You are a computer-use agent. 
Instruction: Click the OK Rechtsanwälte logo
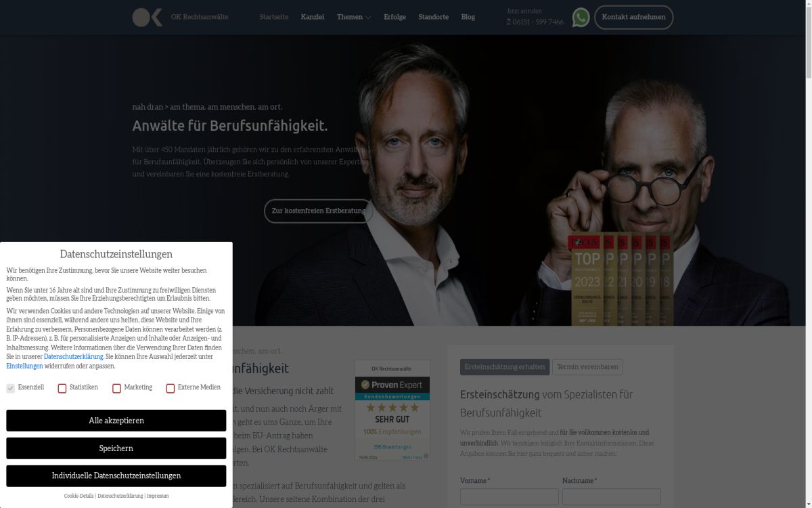click(148, 17)
